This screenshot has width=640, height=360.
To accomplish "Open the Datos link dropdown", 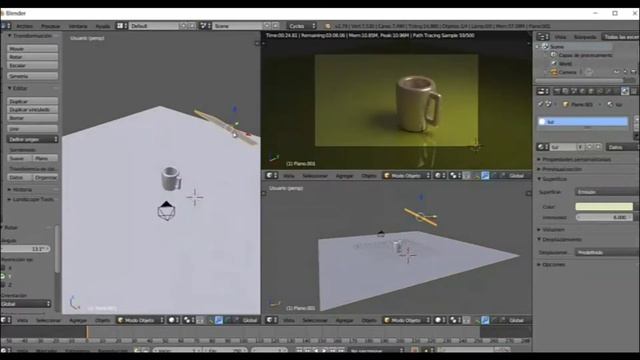I will (x=622, y=147).
